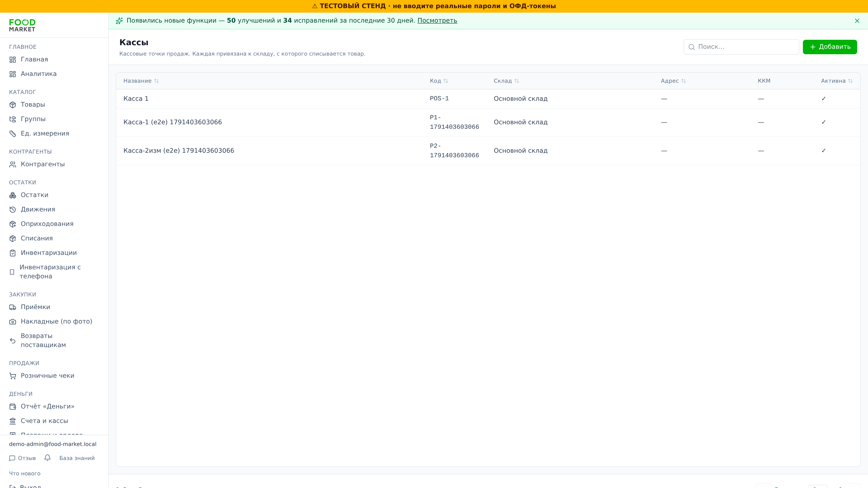868x488 pixels.
Task: Click the Приёмки truck icon
Action: click(12, 307)
